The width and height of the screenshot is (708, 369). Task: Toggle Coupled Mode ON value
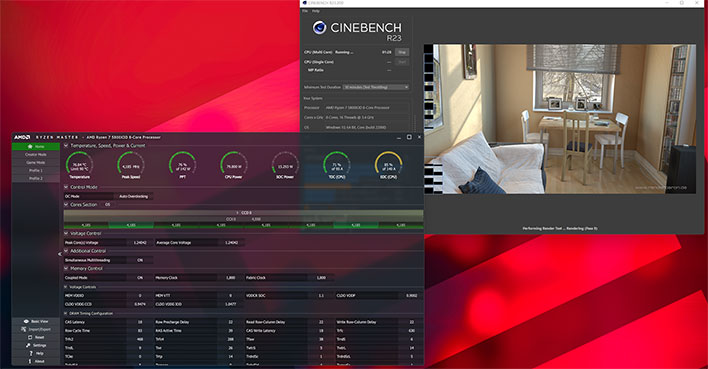tap(140, 278)
